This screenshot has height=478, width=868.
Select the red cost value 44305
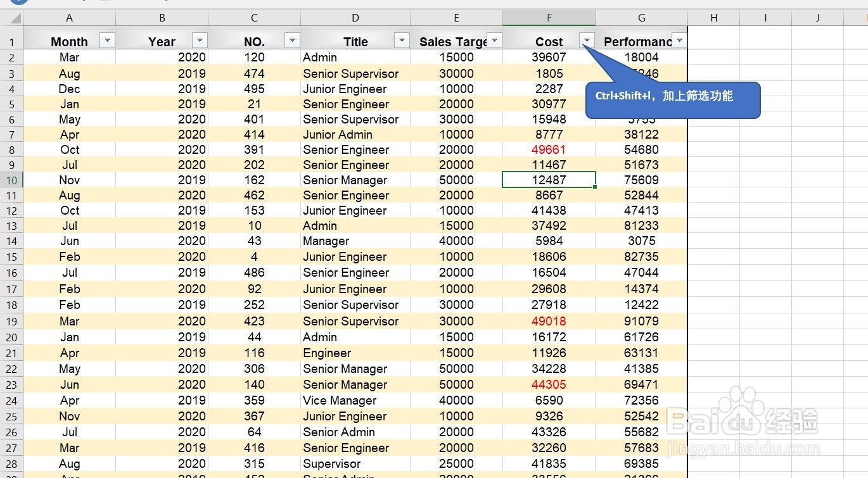click(549, 384)
